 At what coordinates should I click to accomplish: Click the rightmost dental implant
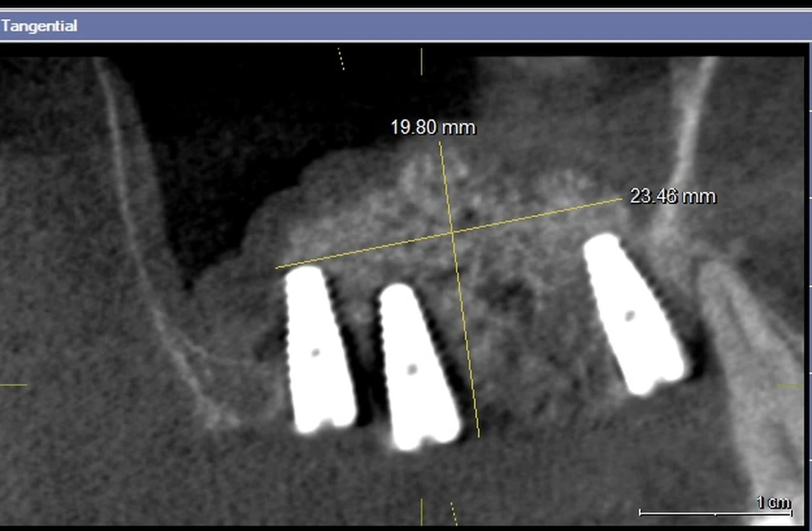pyautogui.click(x=634, y=314)
